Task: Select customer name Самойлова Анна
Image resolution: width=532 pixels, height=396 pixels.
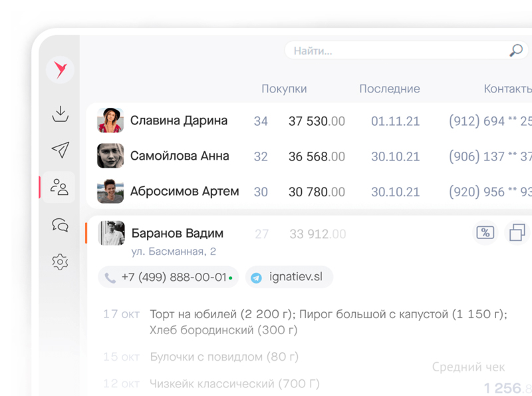Action: coord(180,156)
